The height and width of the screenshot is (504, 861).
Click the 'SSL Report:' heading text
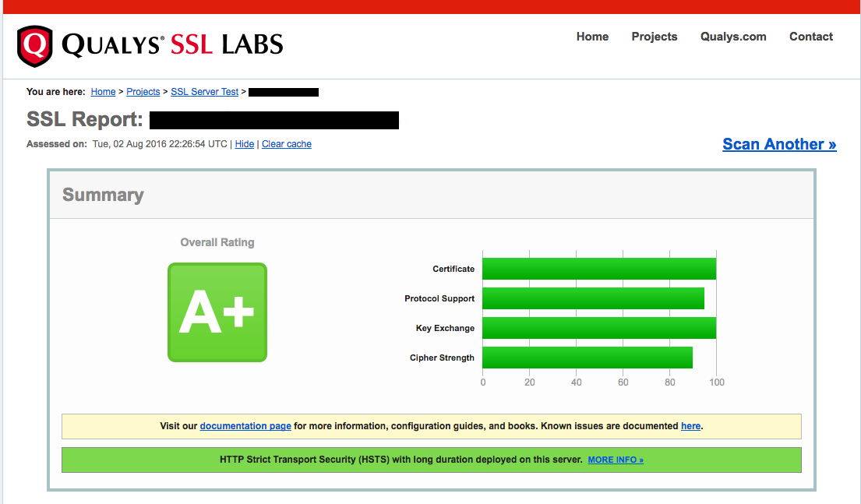tap(85, 120)
